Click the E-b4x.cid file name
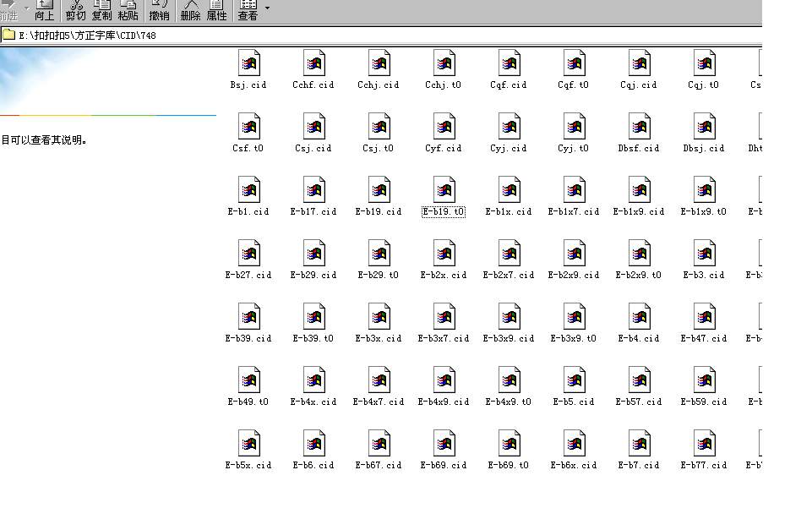 (x=313, y=402)
